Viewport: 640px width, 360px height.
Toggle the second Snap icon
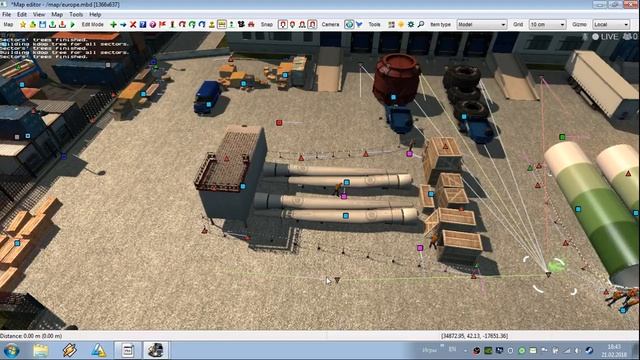point(292,25)
